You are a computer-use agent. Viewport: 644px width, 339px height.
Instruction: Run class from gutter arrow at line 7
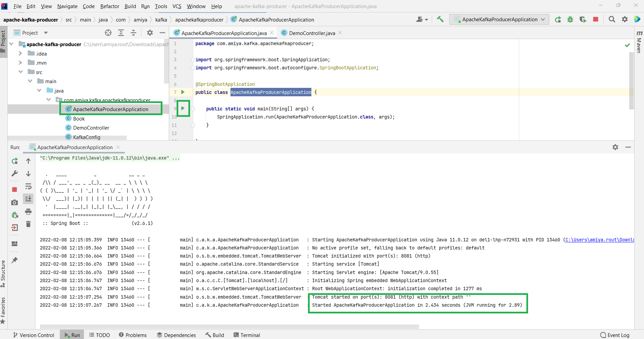183,92
